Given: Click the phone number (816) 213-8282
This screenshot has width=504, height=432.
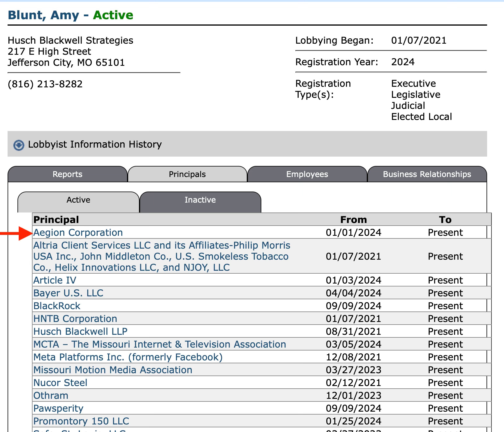Looking at the screenshot, I should pyautogui.click(x=45, y=84).
